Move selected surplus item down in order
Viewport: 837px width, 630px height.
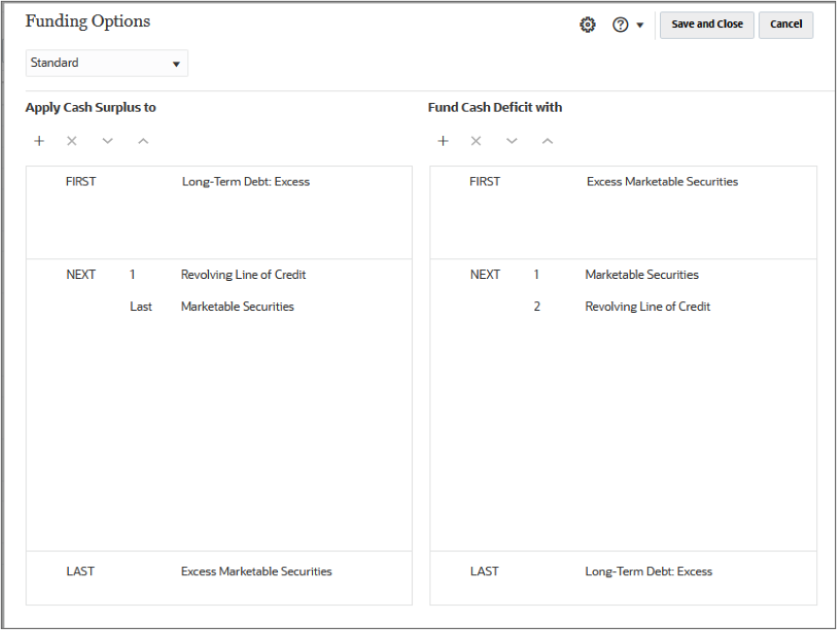[107, 141]
